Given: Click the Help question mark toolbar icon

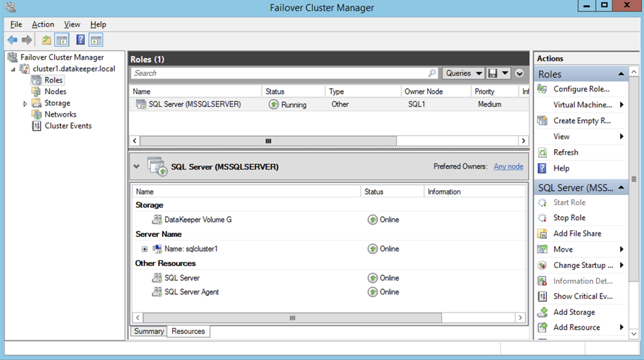Looking at the screenshot, I should pyautogui.click(x=81, y=40).
